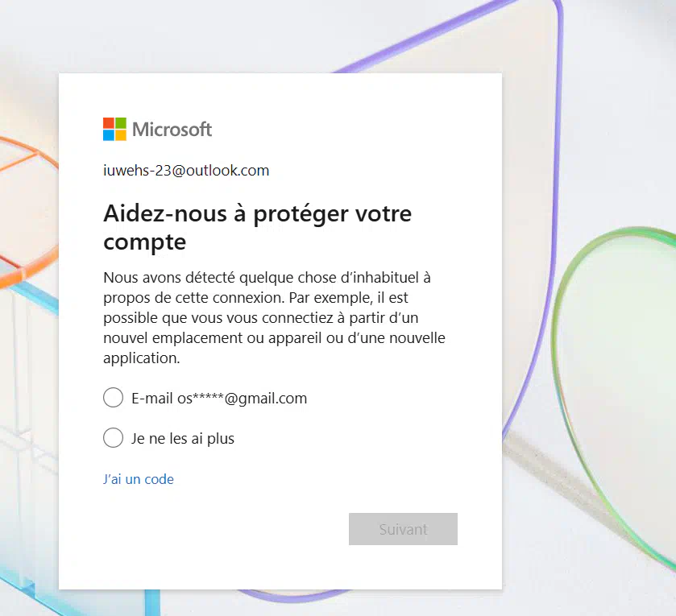Click the green square of Microsoft logo
The height and width of the screenshot is (616, 676).
tap(121, 123)
